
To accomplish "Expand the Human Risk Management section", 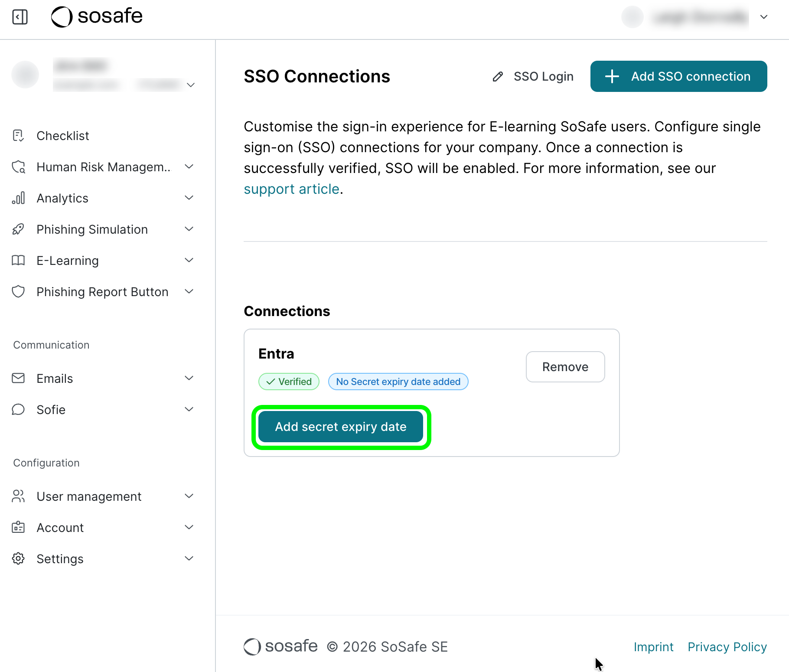I will click(189, 167).
